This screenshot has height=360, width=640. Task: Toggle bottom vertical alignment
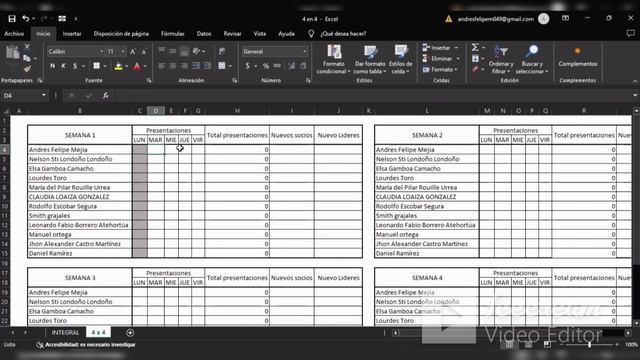(184, 51)
